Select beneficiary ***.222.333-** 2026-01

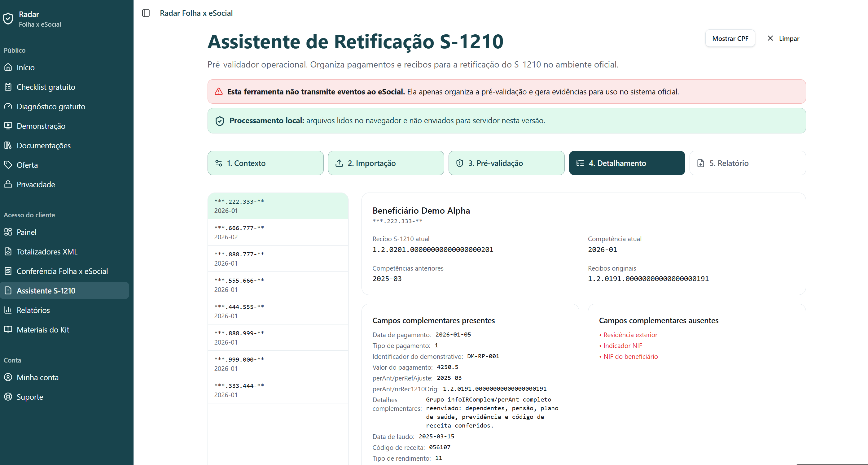pyautogui.click(x=278, y=206)
